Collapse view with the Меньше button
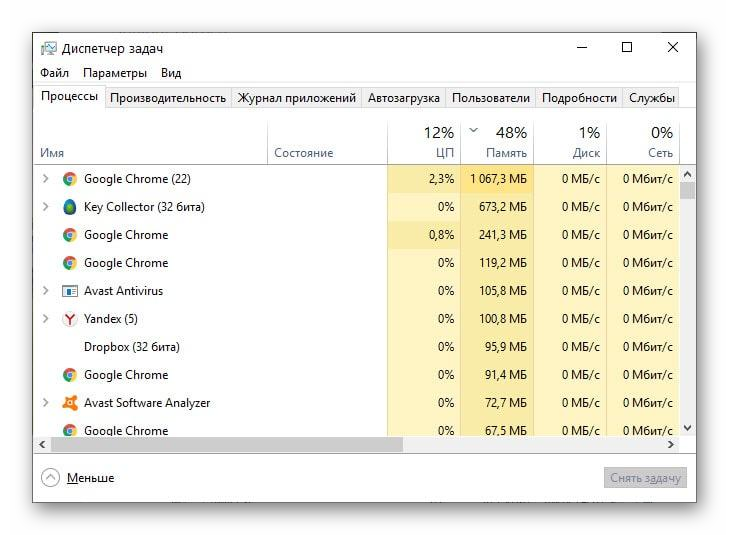 (78, 477)
